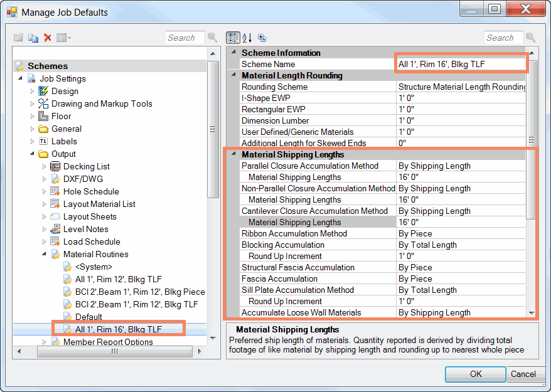This screenshot has height=392, width=551.
Task: Expand the General folder node
Action: 33,129
